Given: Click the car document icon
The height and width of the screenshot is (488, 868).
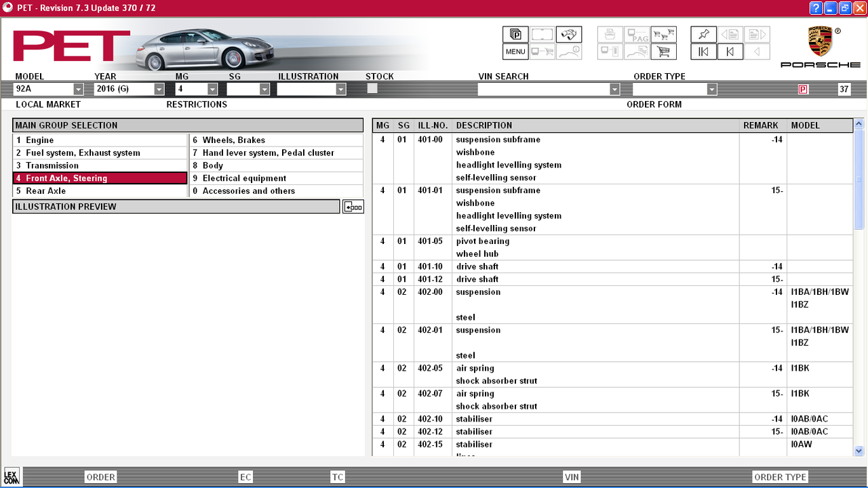Looking at the screenshot, I should tap(637, 52).
